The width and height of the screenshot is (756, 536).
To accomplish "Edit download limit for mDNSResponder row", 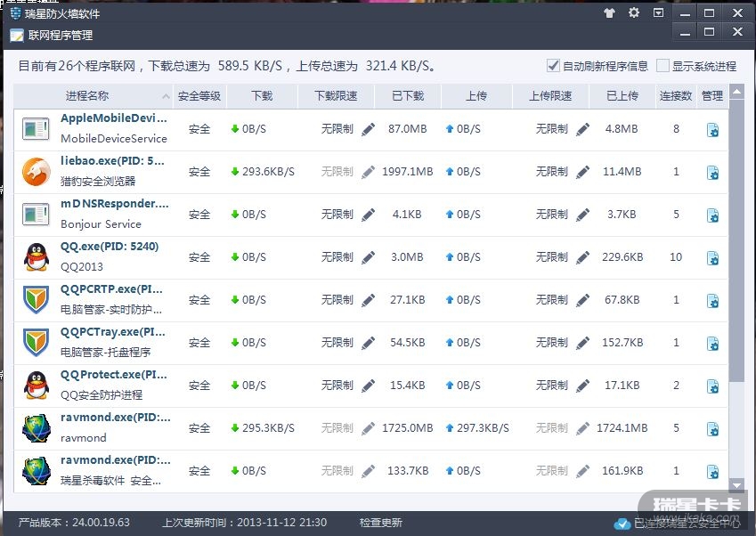I will pos(368,215).
